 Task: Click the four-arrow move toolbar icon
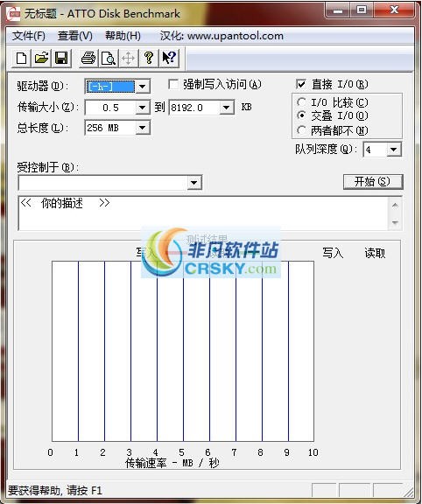tap(129, 58)
